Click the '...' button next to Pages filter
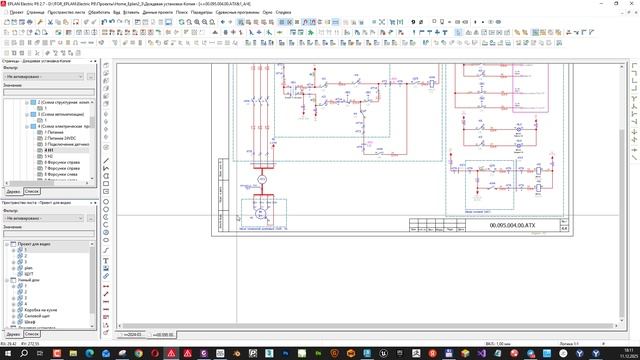This screenshot has width=640, height=360. coord(91,77)
